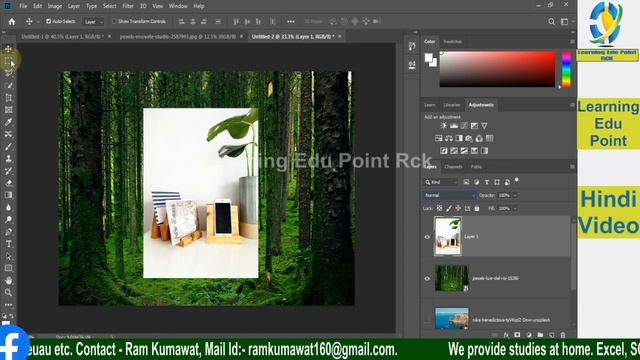
Task: Add a Levels adjustment
Action: (453, 126)
